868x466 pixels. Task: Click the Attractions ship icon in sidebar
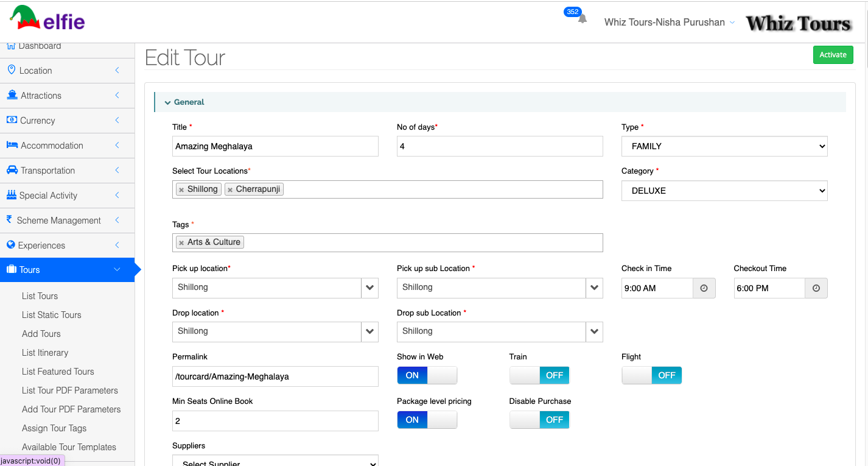click(x=12, y=95)
